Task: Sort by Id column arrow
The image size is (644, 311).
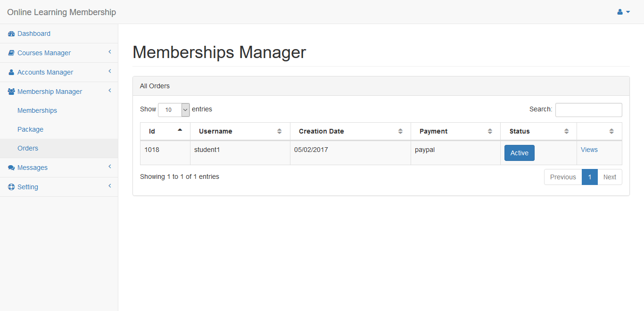Action: click(x=180, y=130)
